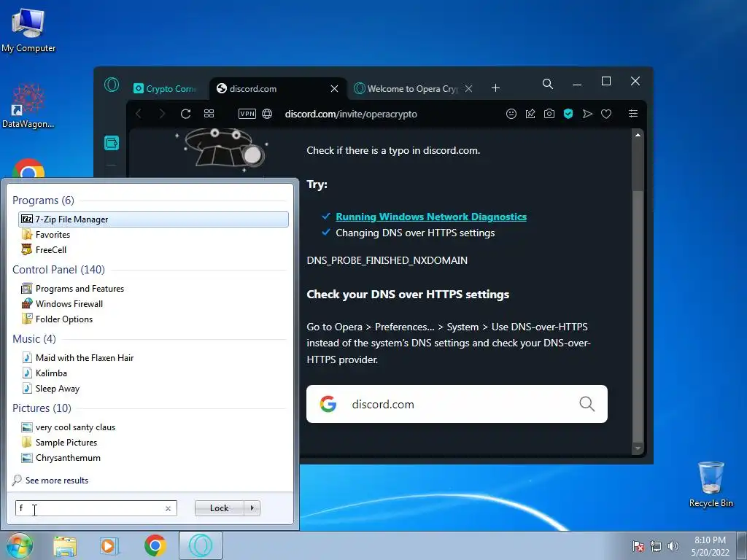Go back with the back arrow
This screenshot has width=747, height=560.
point(139,114)
